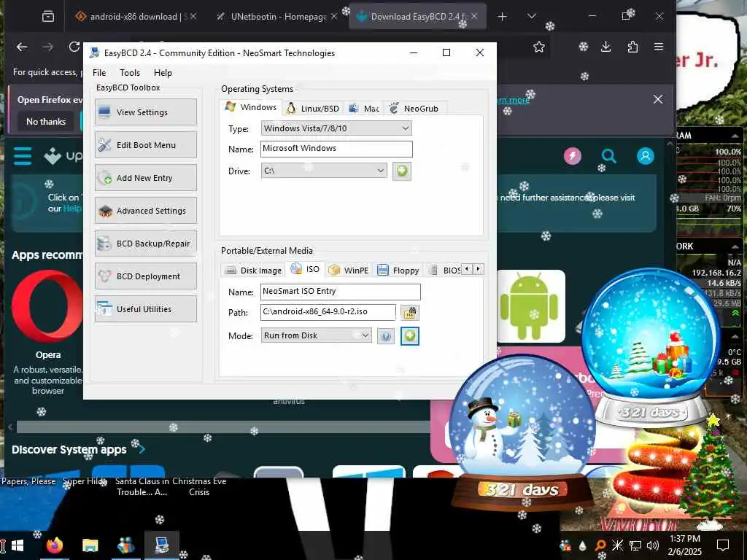
Task: Click green add entry button beside Drive
Action: tap(402, 171)
